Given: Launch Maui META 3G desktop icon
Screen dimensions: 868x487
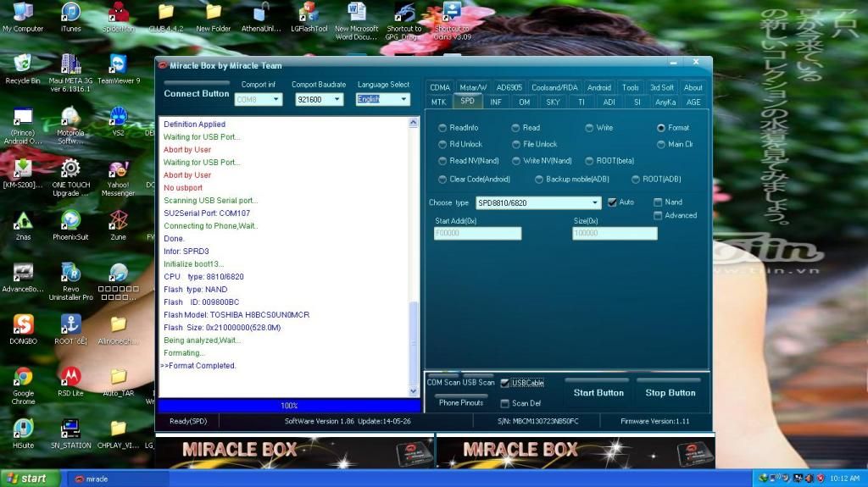Looking at the screenshot, I should [x=71, y=73].
